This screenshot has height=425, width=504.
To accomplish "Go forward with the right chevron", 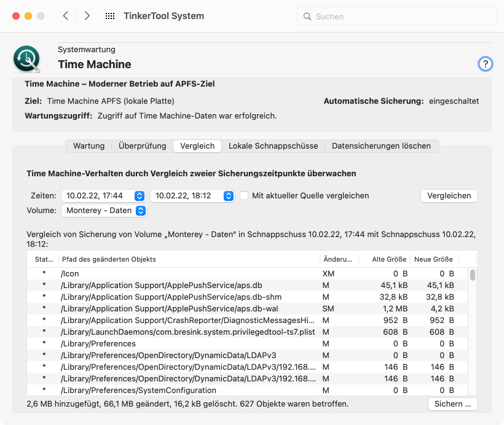I will coord(87,16).
